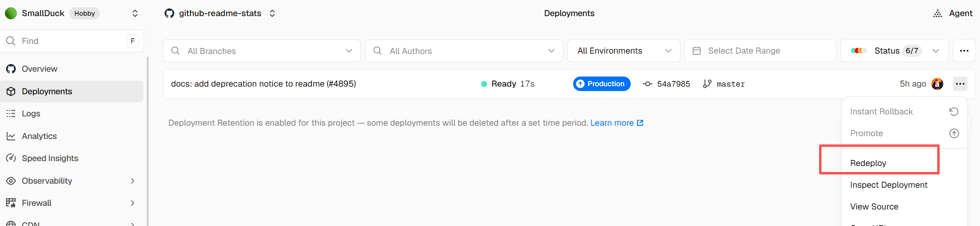Click the F shortcut key badge
This screenshot has height=226, width=980.
(x=133, y=41)
